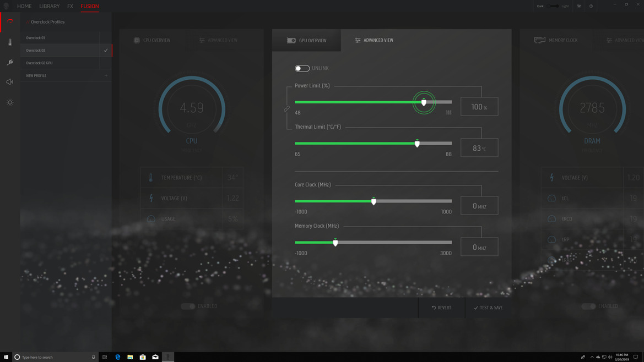Open the FX menu
Viewport: 644px width, 362px height.
[70, 6]
